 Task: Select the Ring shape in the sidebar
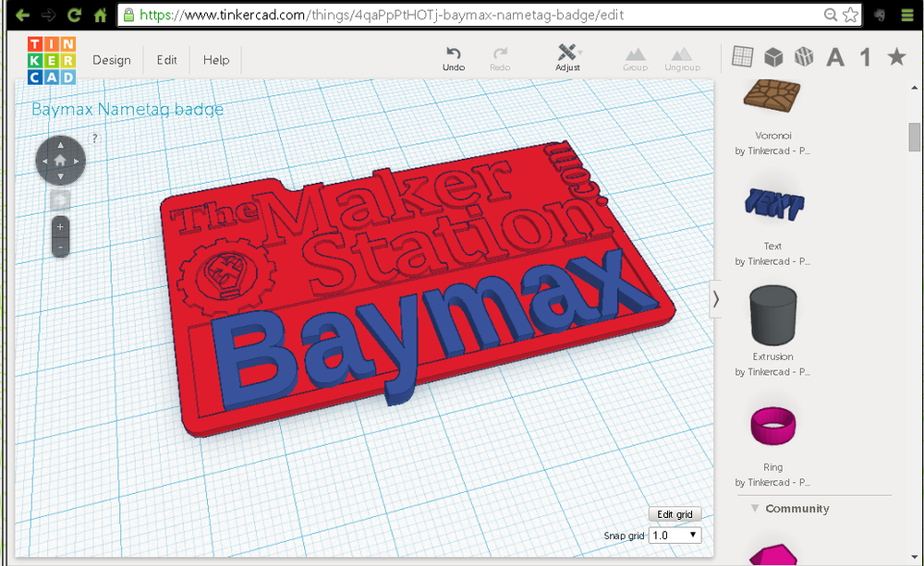772,424
